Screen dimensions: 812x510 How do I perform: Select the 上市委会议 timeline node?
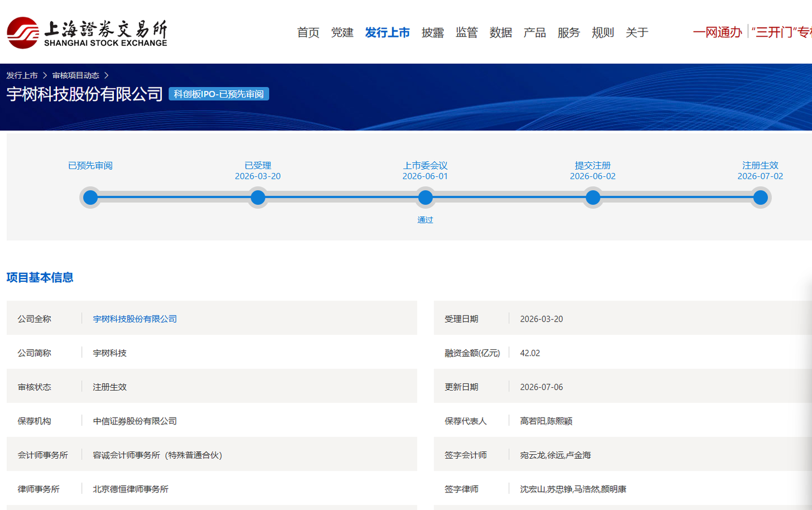pyautogui.click(x=425, y=198)
